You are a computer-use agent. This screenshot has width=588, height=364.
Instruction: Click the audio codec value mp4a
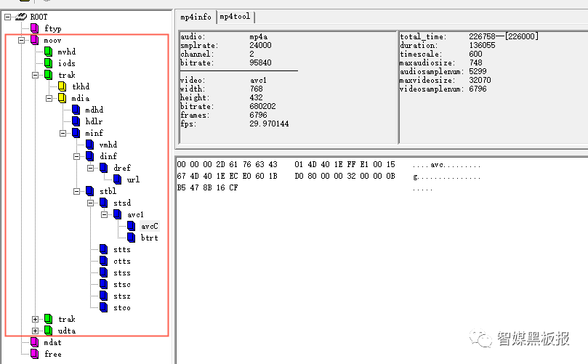(259, 37)
